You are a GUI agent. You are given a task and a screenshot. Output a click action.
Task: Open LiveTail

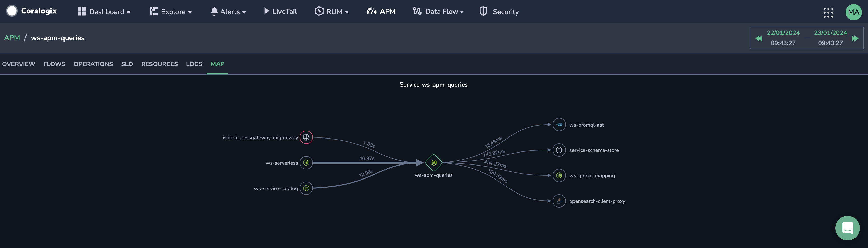[x=280, y=12]
